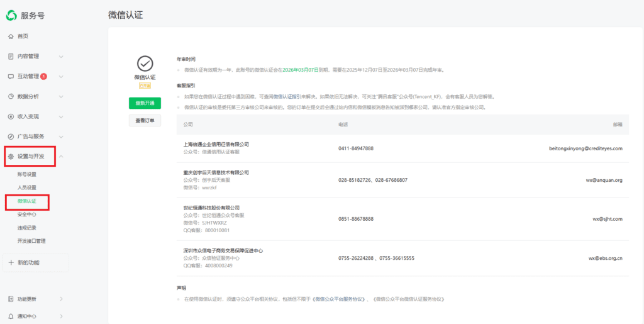
Task: Open 违规记录 submenu item
Action: [26, 228]
